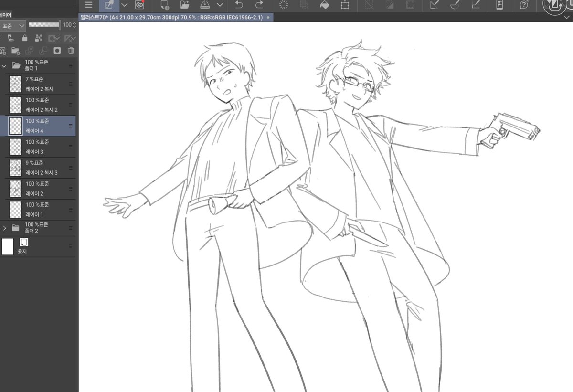Expand the 폴더 2 folder
Viewport: 573px width, 392px height.
coord(4,228)
